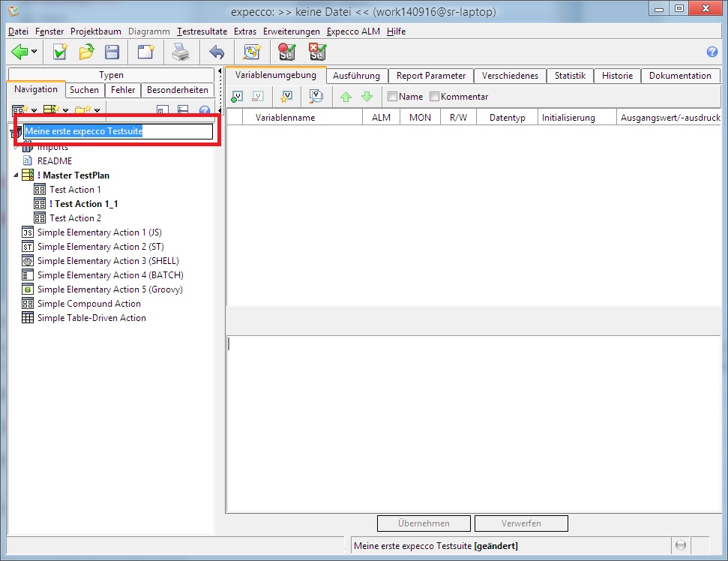Click the Selenium record icon with red dot
Image resolution: width=728 pixels, height=561 pixels.
coord(286,52)
